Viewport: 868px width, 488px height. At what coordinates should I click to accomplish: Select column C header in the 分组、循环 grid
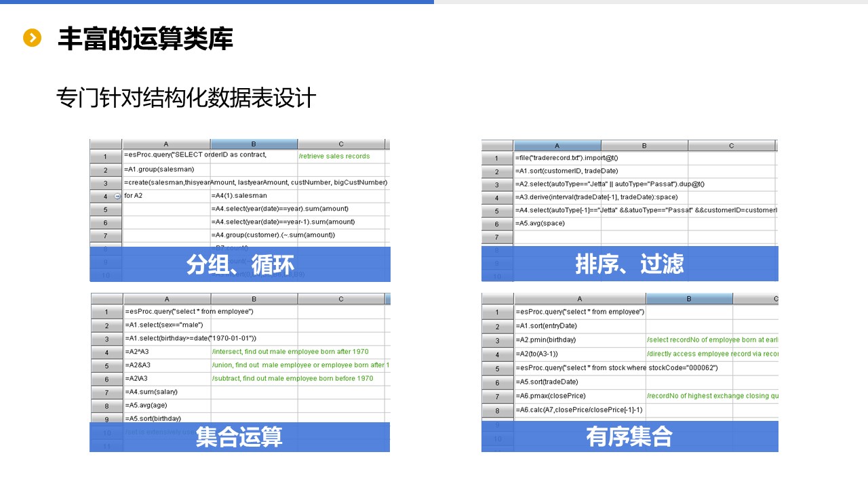click(341, 144)
